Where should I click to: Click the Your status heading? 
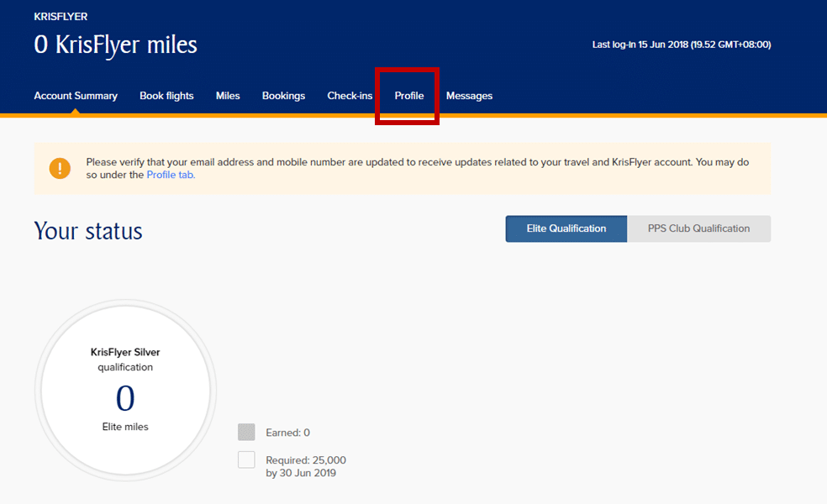coord(87,230)
